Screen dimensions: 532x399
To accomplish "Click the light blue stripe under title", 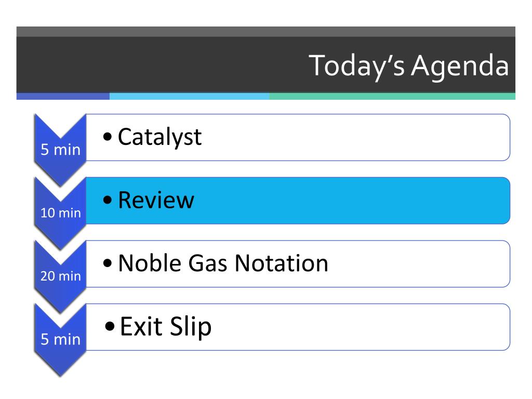I will (189, 96).
